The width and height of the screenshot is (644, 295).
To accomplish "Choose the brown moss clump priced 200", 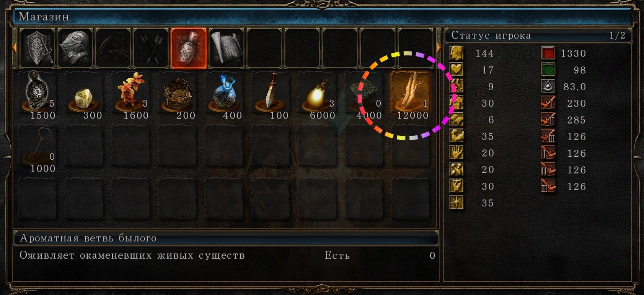I will tap(178, 96).
